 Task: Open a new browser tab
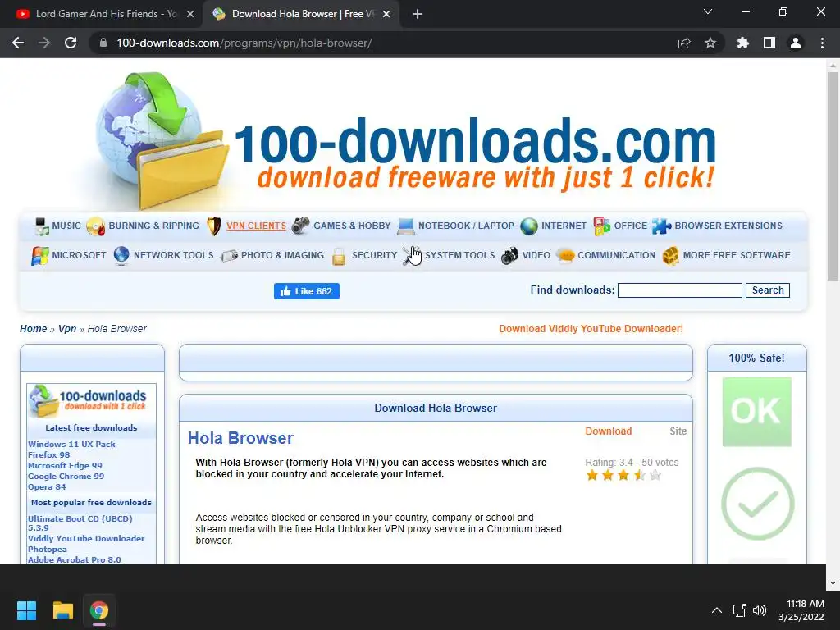click(x=418, y=15)
